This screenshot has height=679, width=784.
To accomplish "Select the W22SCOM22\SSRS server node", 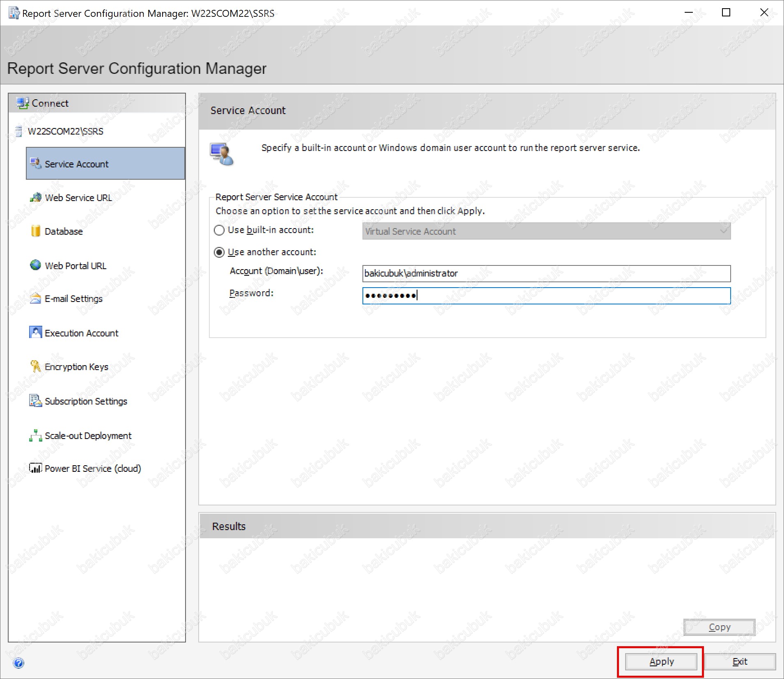I will click(x=65, y=131).
